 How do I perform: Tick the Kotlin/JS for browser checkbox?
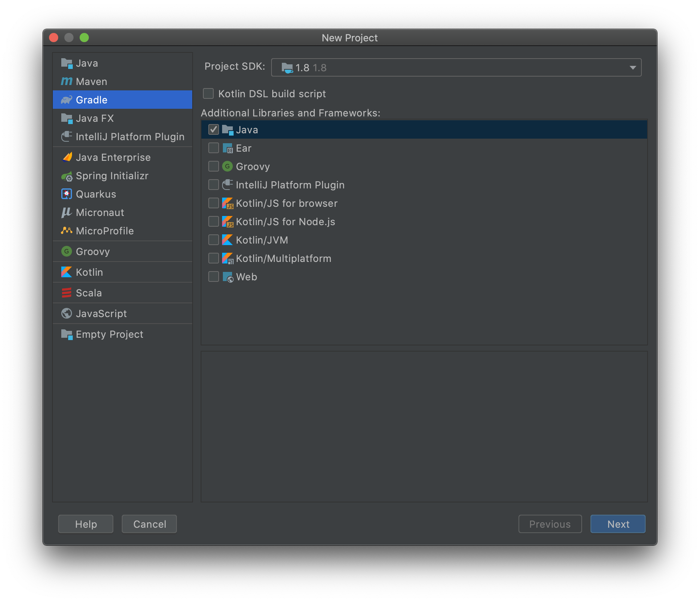(214, 203)
